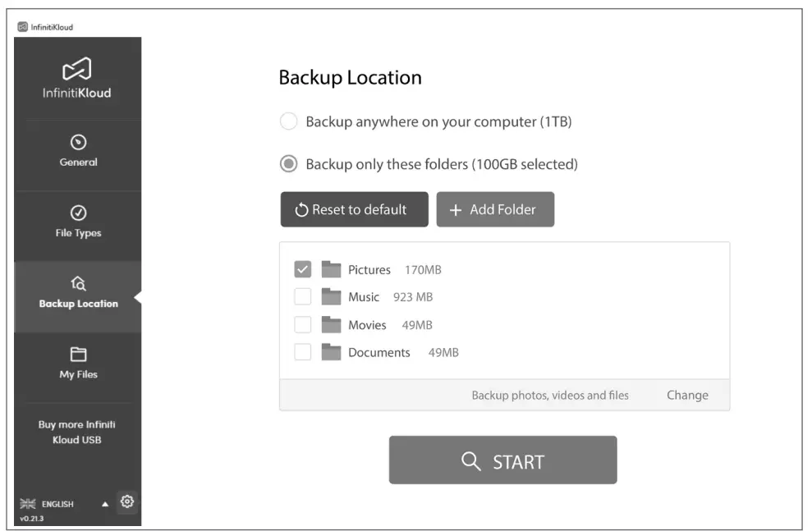
Task: Choose backup only these folders option
Action: (288, 163)
